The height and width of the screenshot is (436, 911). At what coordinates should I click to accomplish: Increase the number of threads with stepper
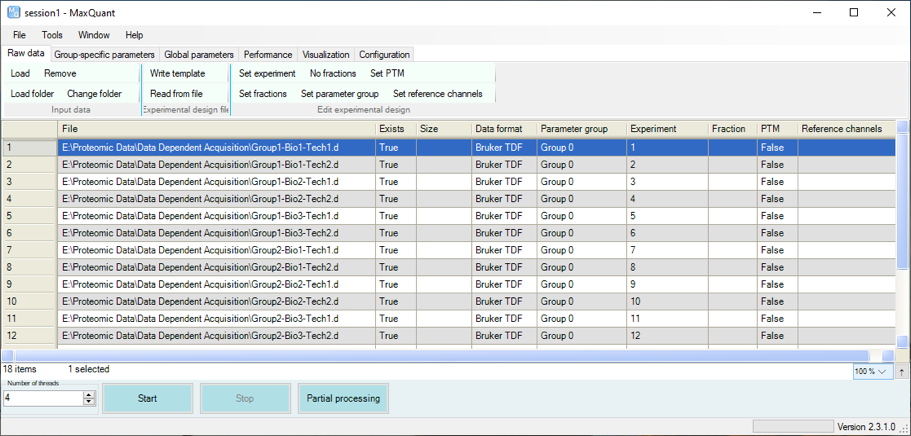click(89, 394)
